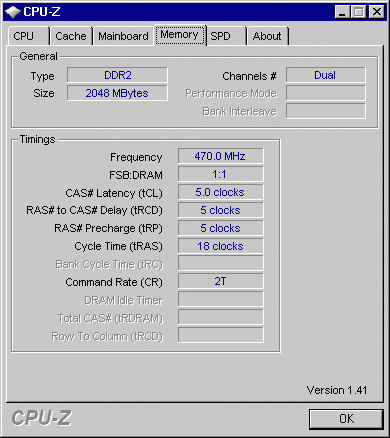The height and width of the screenshot is (438, 390).
Task: Select the FSB:DRAM 1:1 ratio field
Action: coord(221,174)
